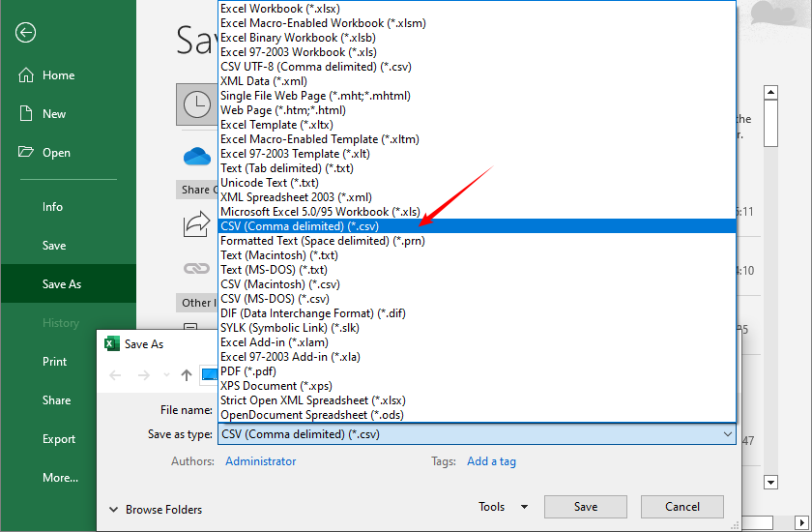Select the Recent clock icon

[196, 104]
